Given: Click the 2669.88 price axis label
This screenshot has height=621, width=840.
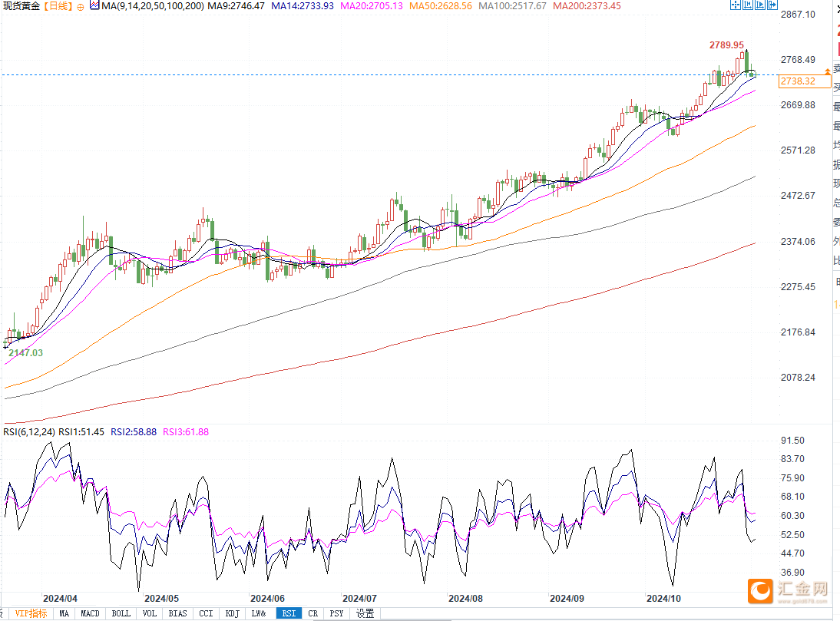Looking at the screenshot, I should [x=799, y=105].
